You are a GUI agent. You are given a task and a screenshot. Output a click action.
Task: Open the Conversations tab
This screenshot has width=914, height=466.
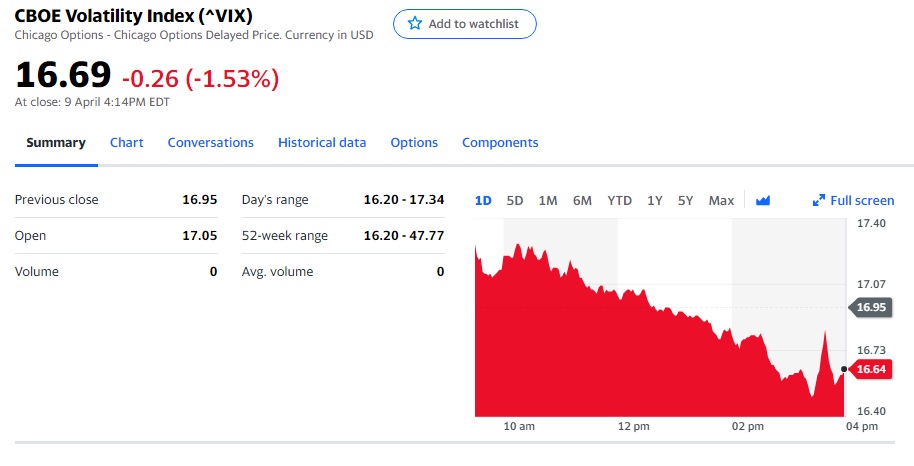click(210, 143)
